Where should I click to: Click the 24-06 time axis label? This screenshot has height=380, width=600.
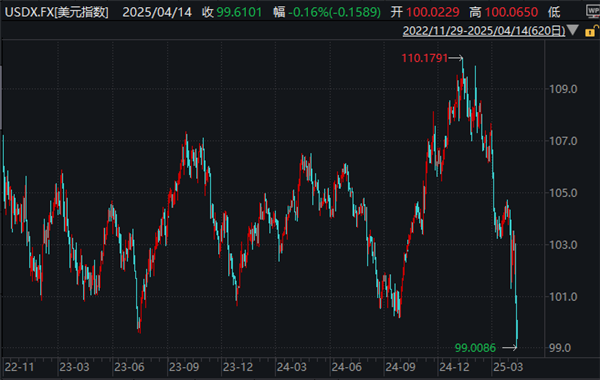point(346,367)
